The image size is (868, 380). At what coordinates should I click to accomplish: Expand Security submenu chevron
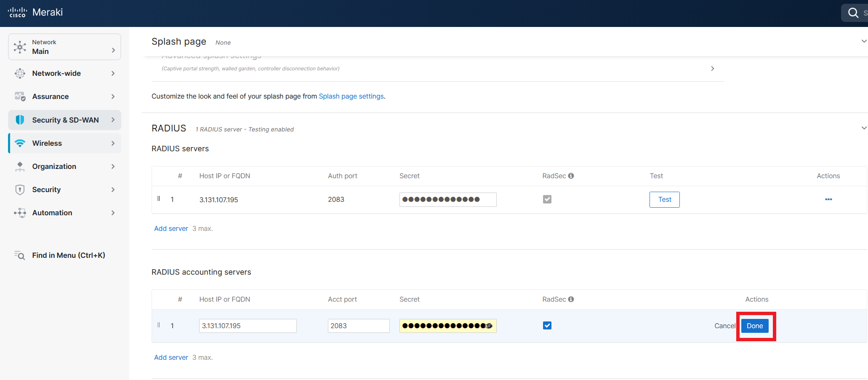[113, 190]
